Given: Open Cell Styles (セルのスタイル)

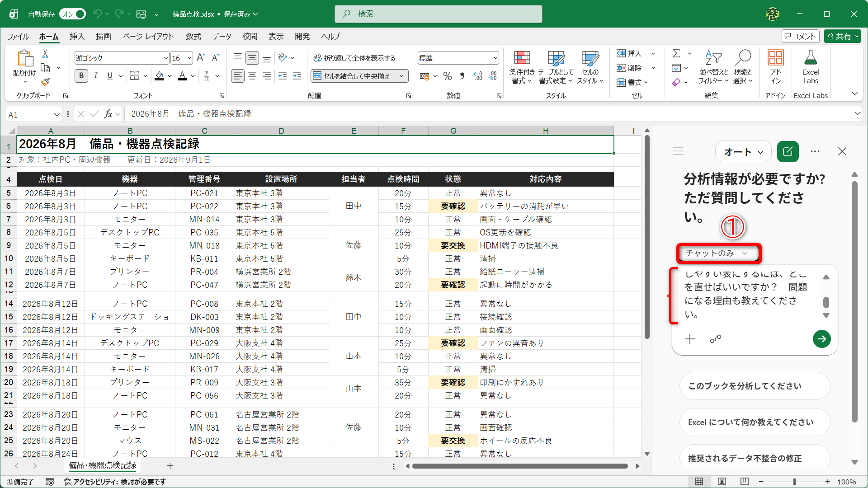Looking at the screenshot, I should (x=590, y=67).
